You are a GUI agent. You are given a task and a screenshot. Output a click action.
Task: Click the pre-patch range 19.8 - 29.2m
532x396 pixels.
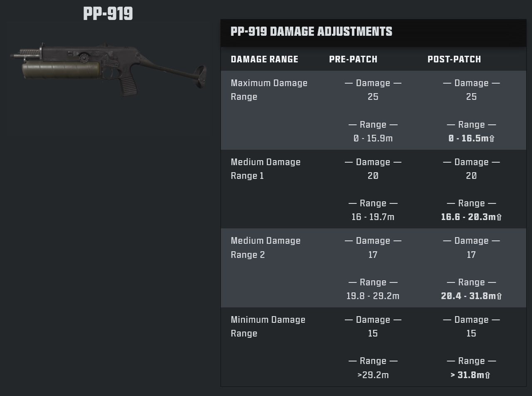(373, 296)
